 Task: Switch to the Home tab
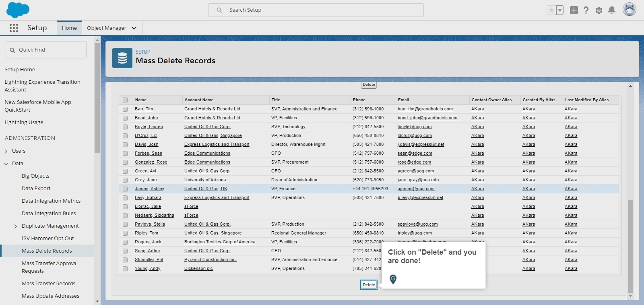69,28
